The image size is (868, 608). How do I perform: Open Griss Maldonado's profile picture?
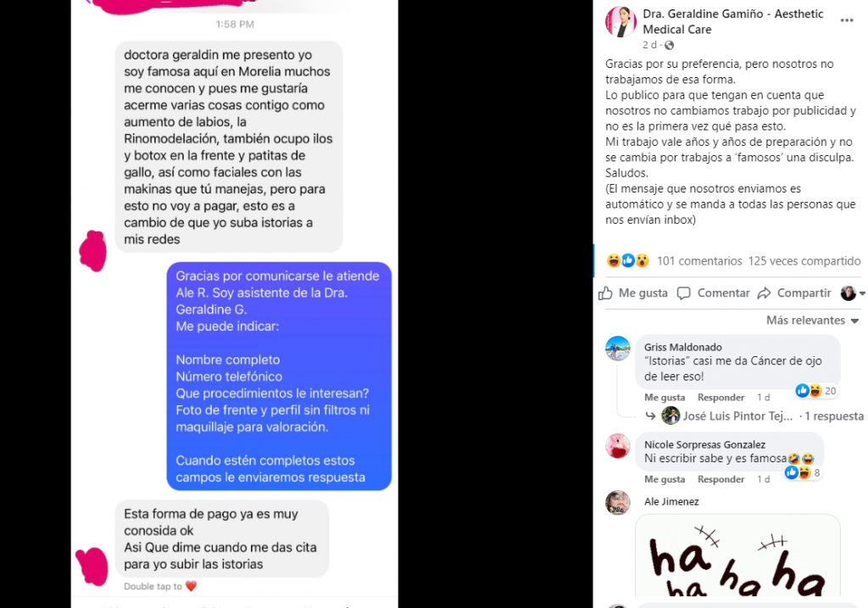[618, 349]
